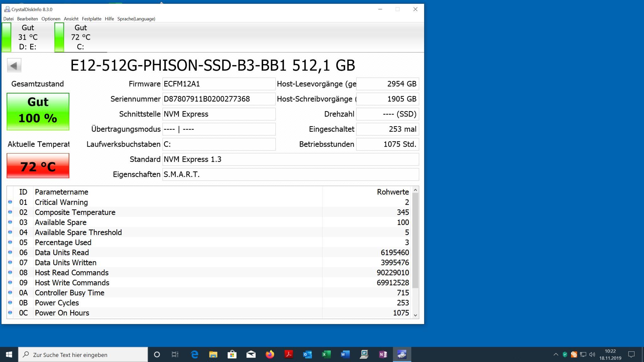Screen dimensions: 644x362
Task: Launch Firefox from the taskbar
Action: click(270, 354)
